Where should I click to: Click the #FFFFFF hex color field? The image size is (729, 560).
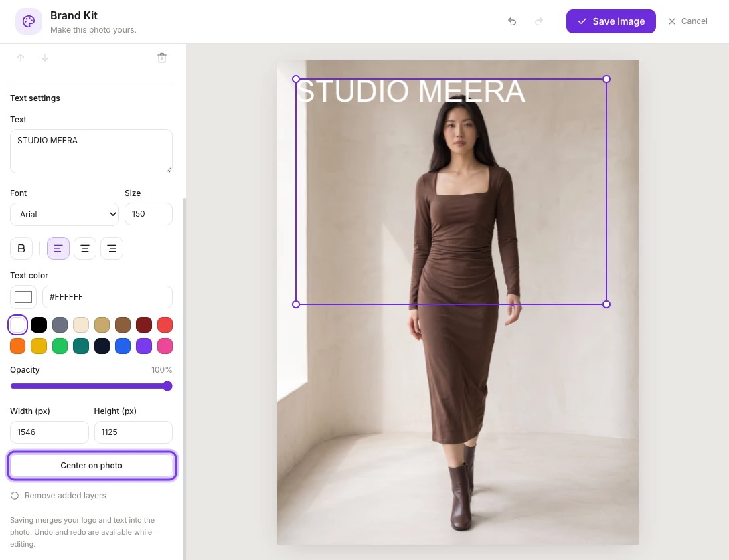pos(107,297)
